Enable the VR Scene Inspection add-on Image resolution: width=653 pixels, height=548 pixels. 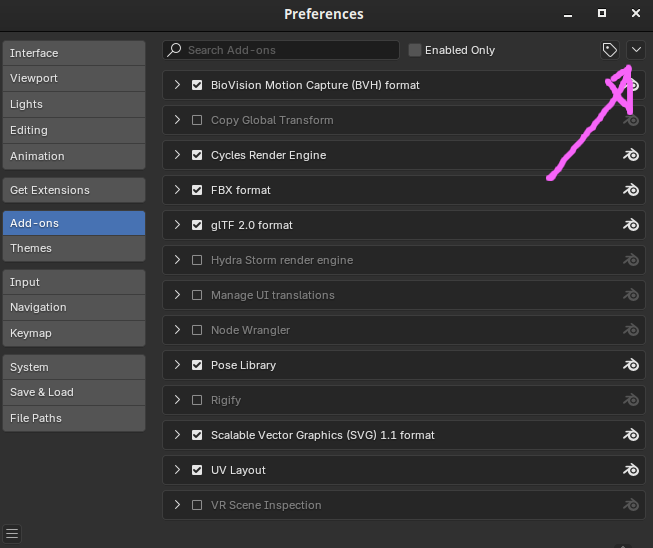point(197,505)
